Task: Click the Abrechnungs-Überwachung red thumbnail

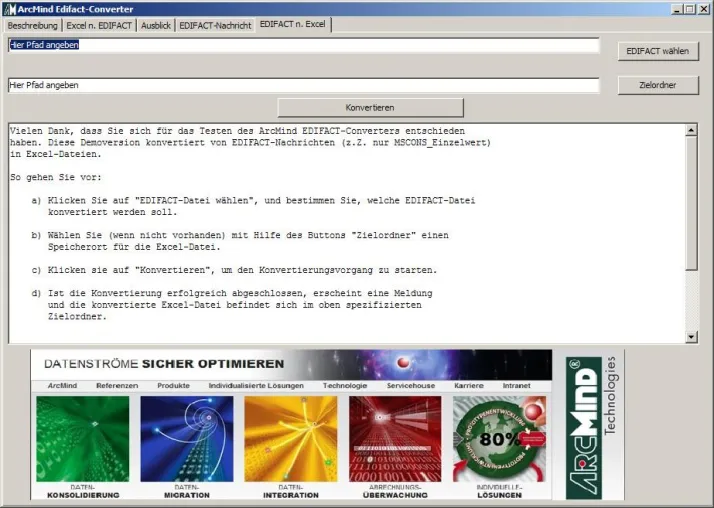Action: point(395,439)
